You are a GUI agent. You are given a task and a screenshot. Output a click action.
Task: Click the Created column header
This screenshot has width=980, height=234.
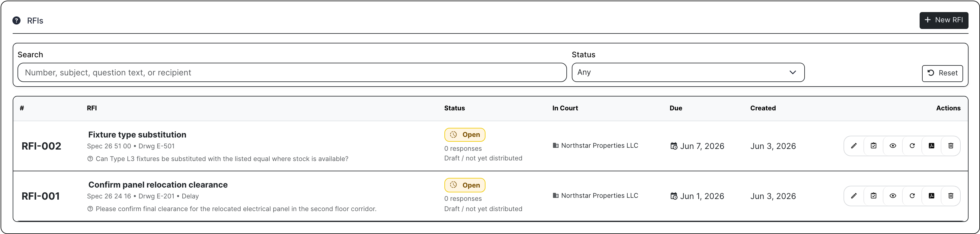[x=763, y=108]
